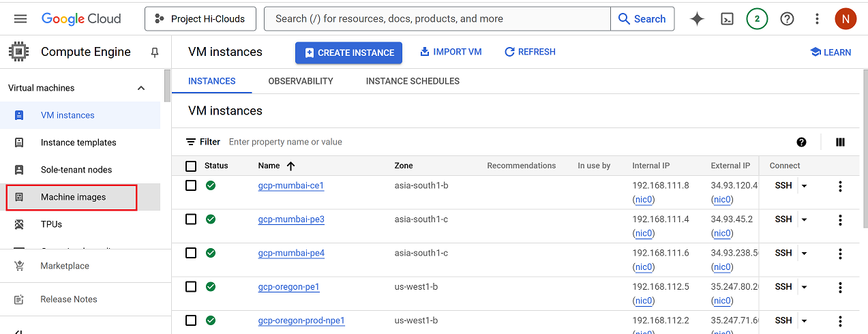This screenshot has width=868, height=334.
Task: Switch to the Instances tab
Action: click(x=212, y=81)
